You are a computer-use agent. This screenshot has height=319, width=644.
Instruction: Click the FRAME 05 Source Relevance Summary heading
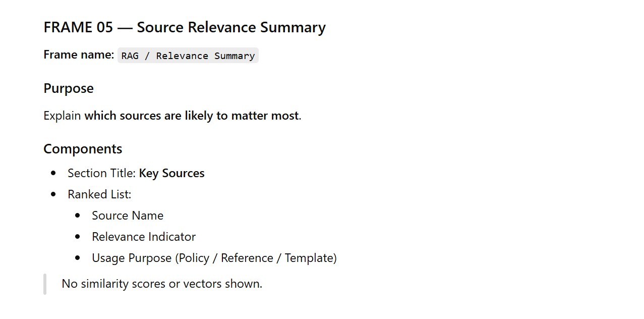185,27
